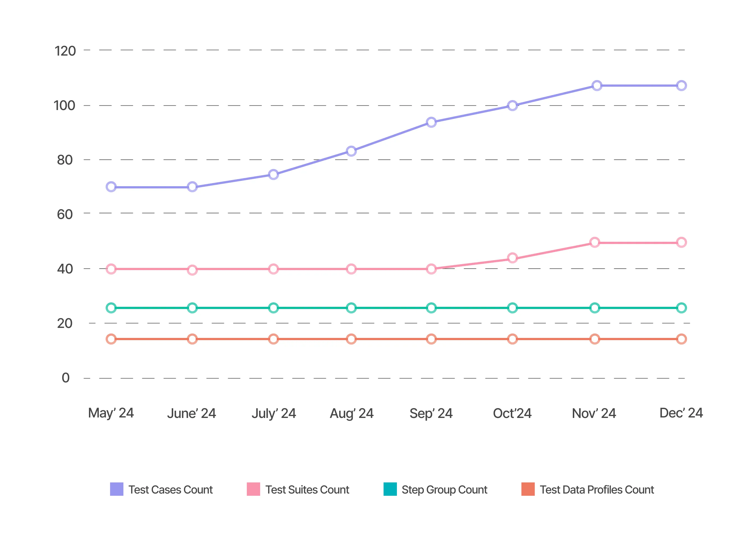
Task: Click the purple Test Cases Count legend swatch
Action: pos(117,489)
